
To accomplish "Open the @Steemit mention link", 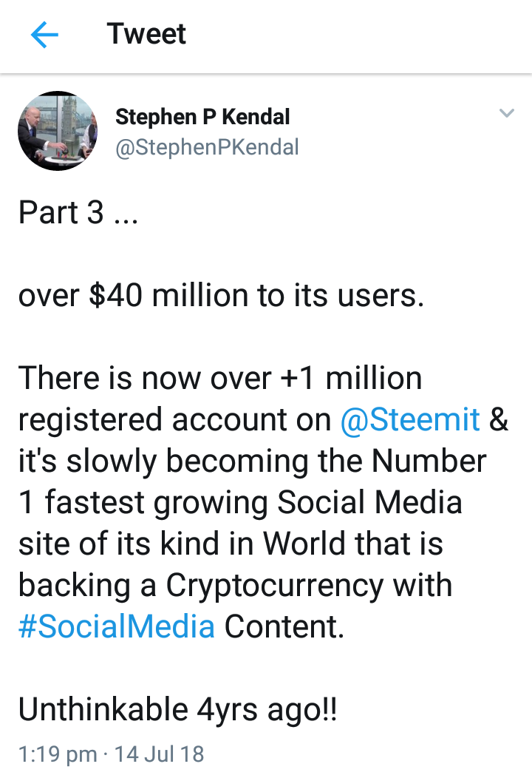I will (410, 419).
